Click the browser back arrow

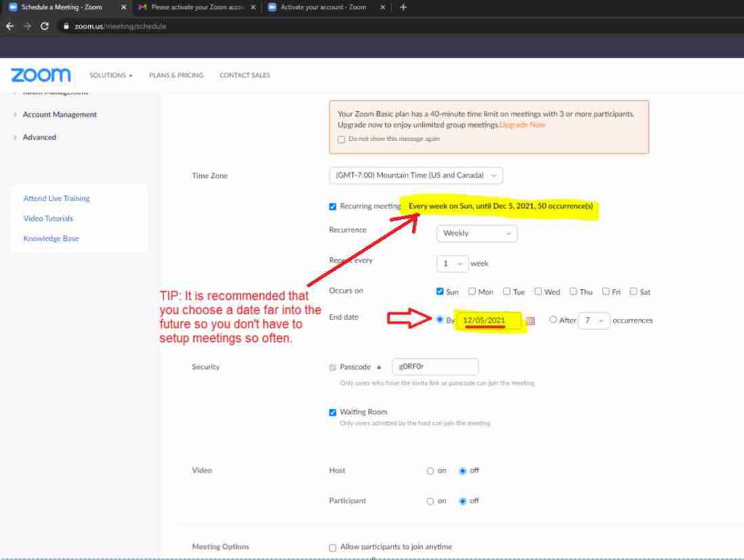pos(9,26)
